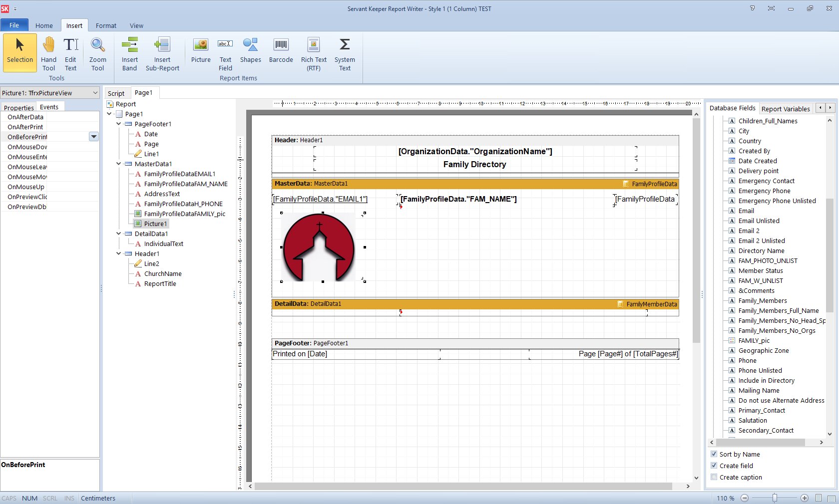Viewport: 839px width, 504px height.
Task: Select the Zoom Tool
Action: tap(97, 52)
